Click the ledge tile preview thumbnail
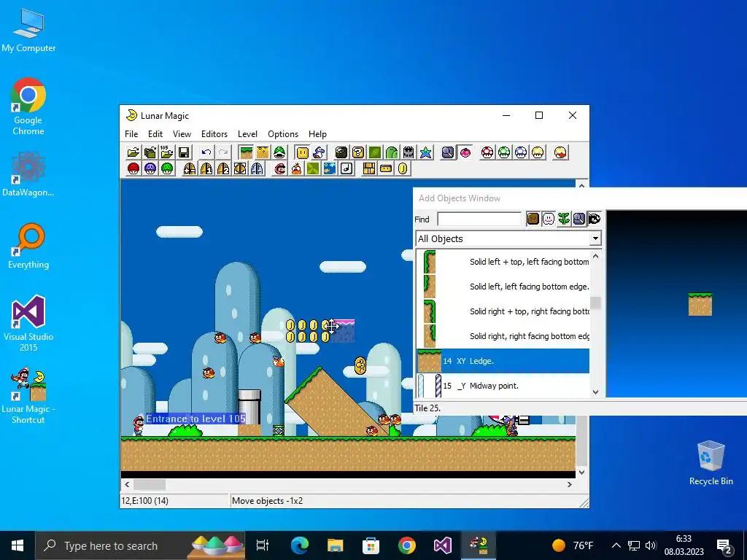 pos(700,304)
